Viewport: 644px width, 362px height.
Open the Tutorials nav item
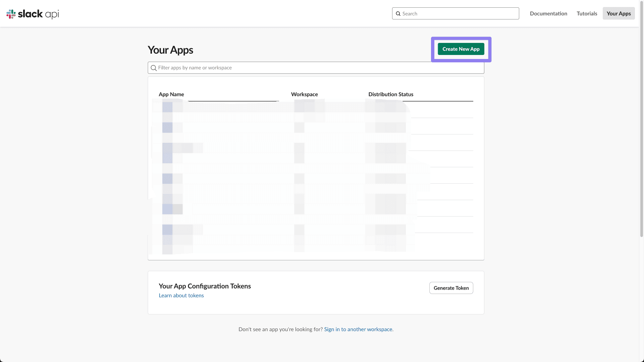point(587,13)
